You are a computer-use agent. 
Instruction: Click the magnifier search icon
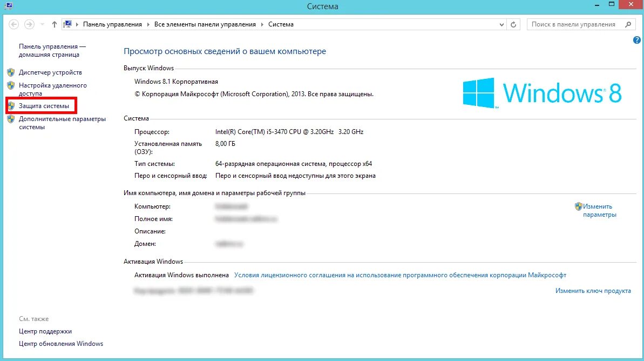click(628, 24)
